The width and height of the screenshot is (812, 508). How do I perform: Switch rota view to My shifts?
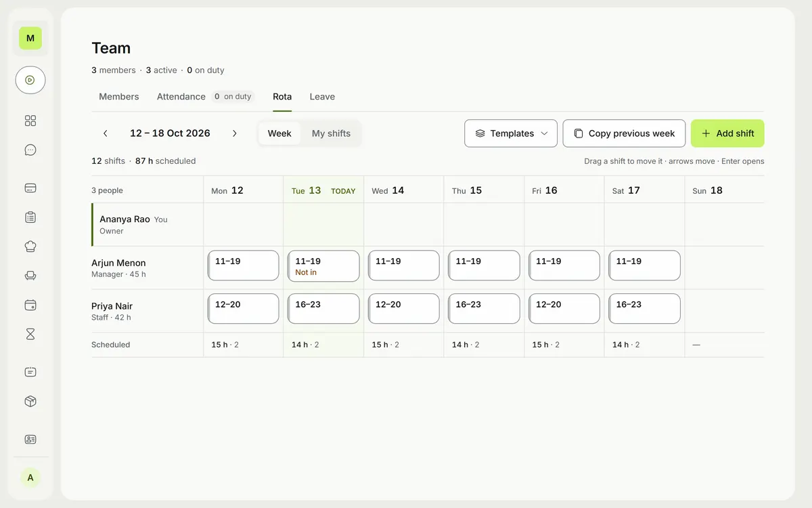pos(331,133)
